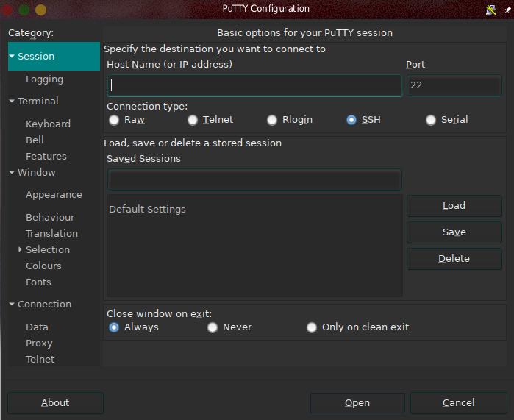The width and height of the screenshot is (514, 420).
Task: Open the Behaviour category
Action: coord(50,218)
